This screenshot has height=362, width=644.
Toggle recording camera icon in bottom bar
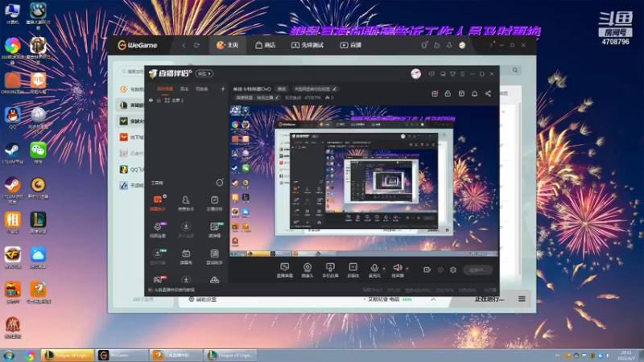click(427, 269)
